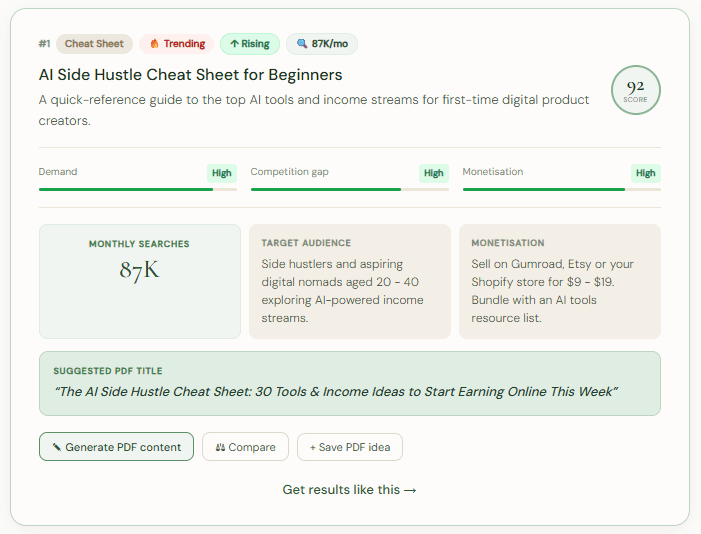The width and height of the screenshot is (701, 534).
Task: Click the plus sign on Save PDF idea
Action: (312, 447)
